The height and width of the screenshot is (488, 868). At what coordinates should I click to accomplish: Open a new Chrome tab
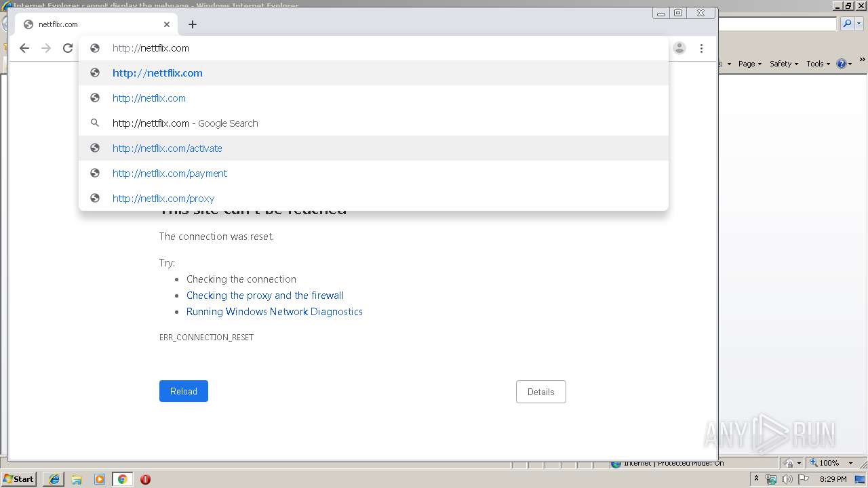point(193,24)
